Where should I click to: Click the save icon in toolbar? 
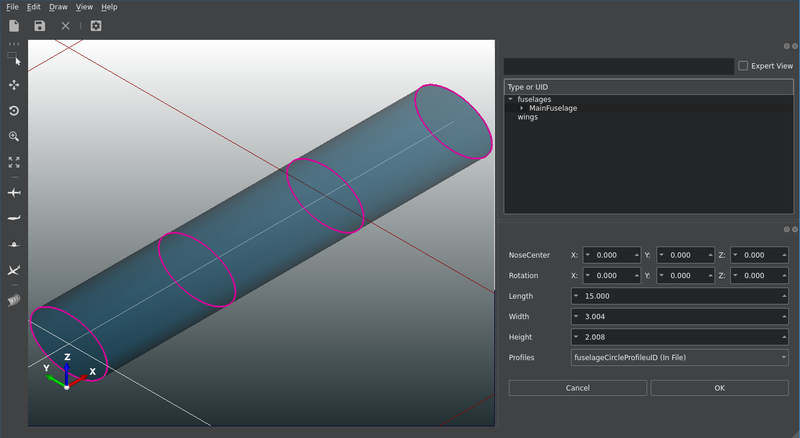pyautogui.click(x=39, y=26)
